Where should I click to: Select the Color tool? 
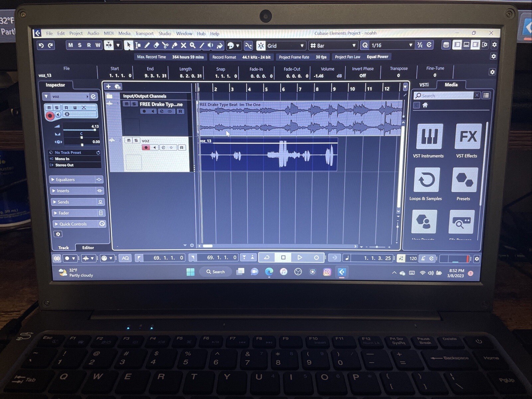pos(219,45)
